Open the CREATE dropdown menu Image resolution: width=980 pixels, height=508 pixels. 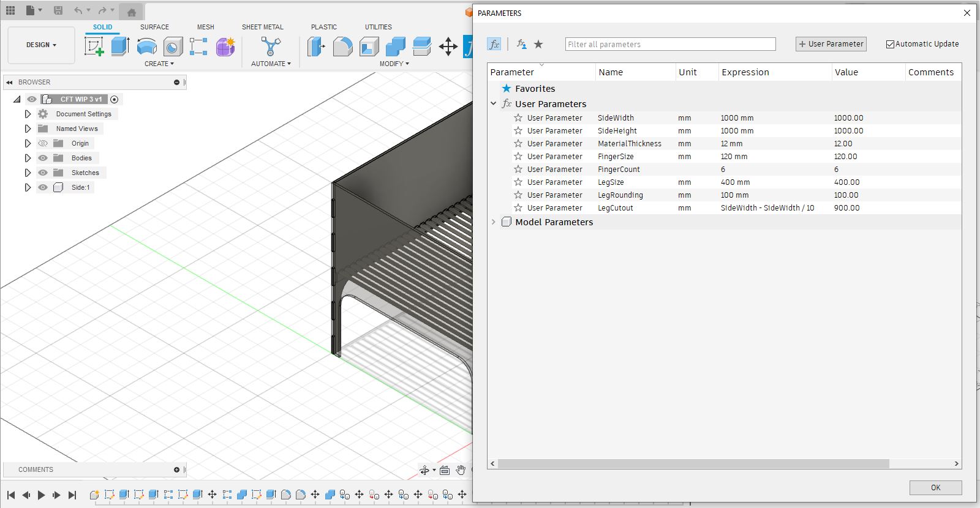159,64
